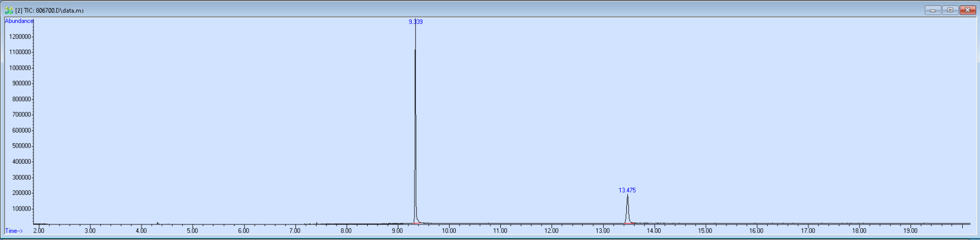Click the 1000000 abundance tick value
This screenshot has width=980, height=240.
tap(20, 68)
